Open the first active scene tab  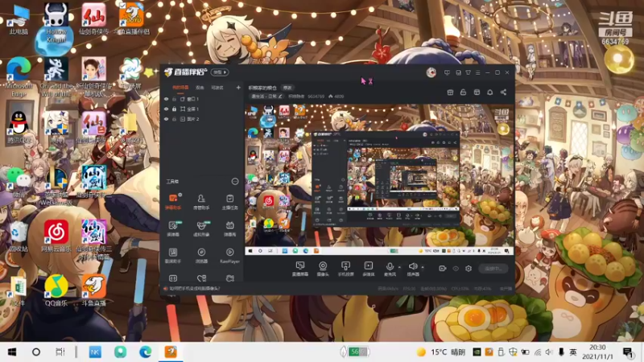pos(180,88)
